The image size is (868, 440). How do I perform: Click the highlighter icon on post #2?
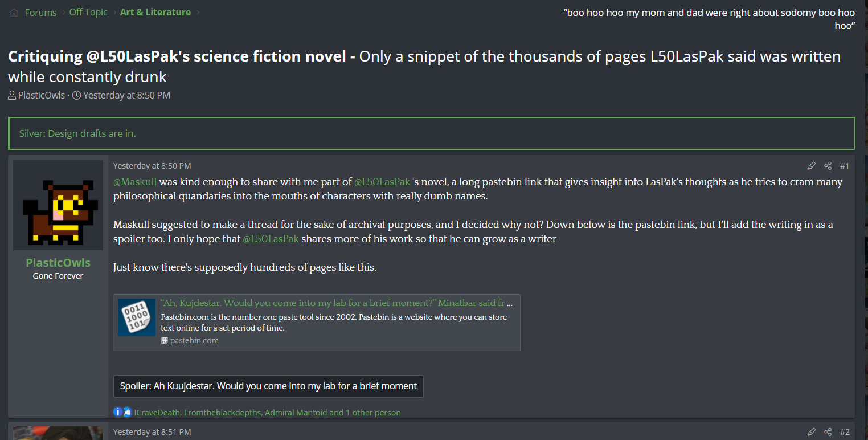tap(812, 432)
